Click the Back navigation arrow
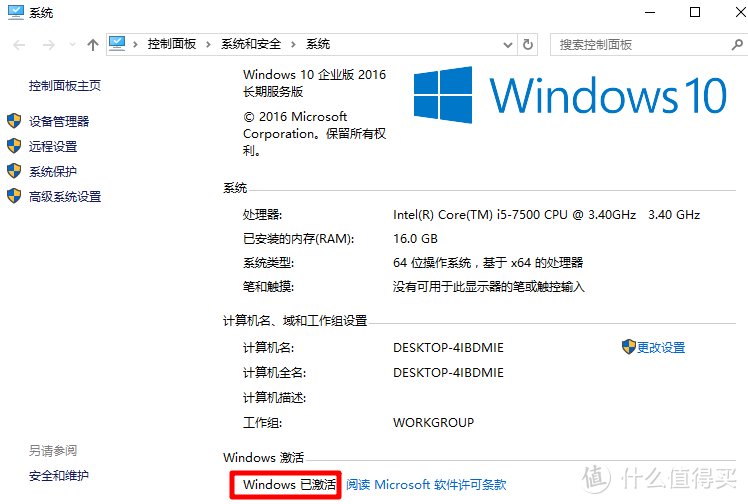Image resolution: width=748 pixels, height=504 pixels. (19, 45)
